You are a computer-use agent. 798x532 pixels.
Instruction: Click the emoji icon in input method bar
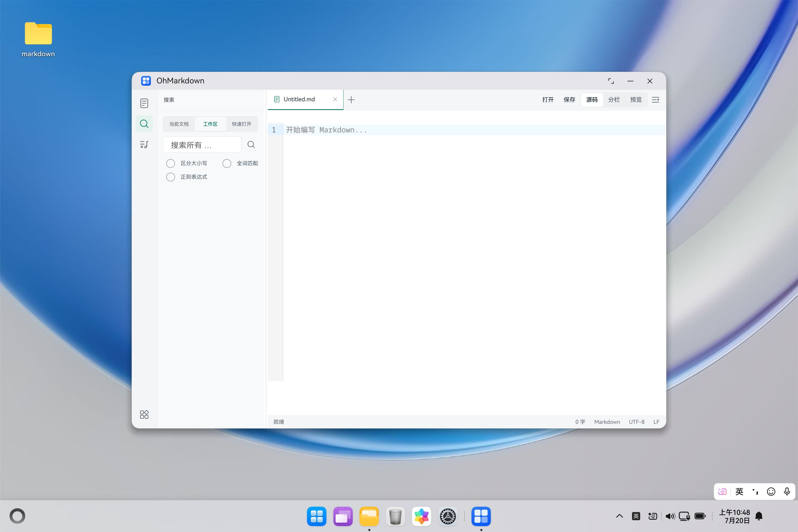[x=771, y=492]
